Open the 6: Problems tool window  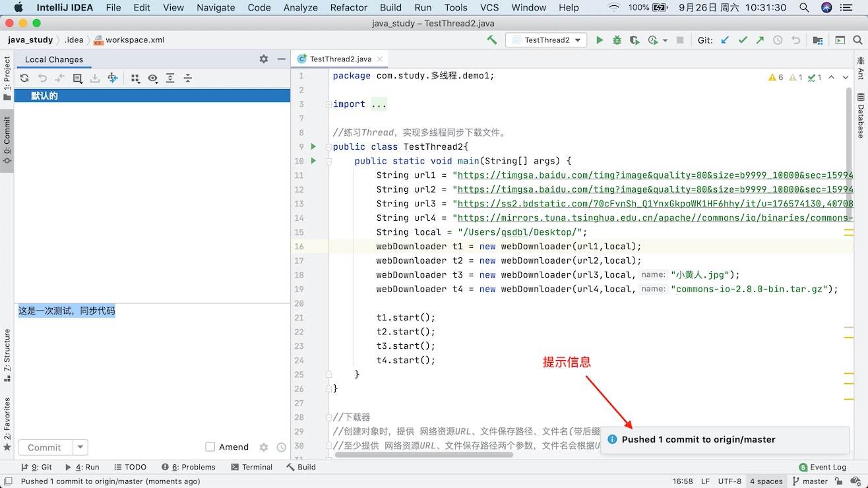click(x=188, y=467)
